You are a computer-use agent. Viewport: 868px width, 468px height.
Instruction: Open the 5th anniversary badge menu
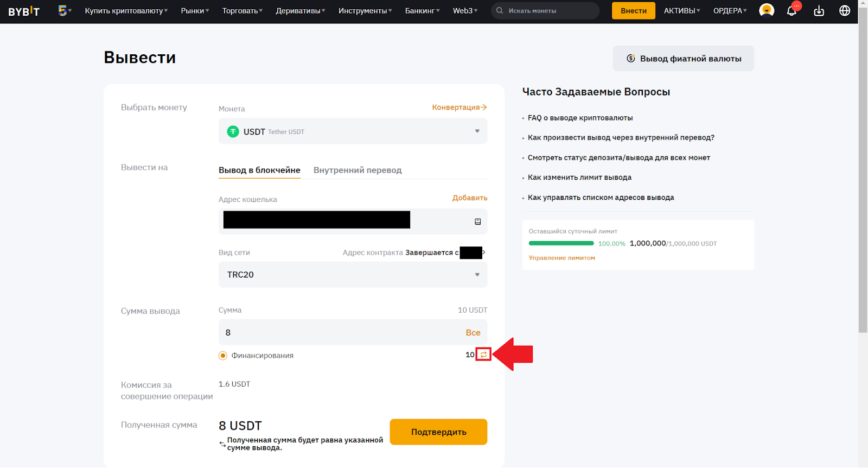point(65,10)
